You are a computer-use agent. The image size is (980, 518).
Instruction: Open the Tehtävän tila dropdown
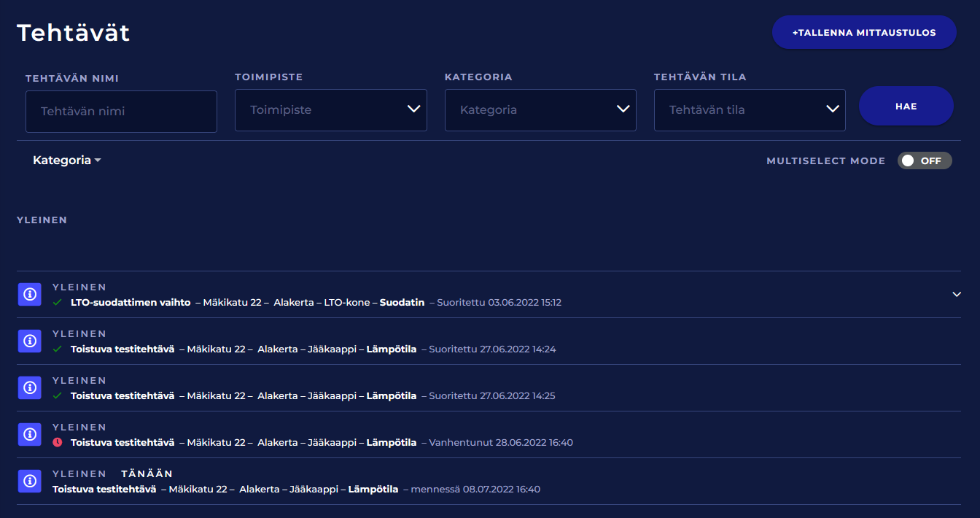pos(750,110)
